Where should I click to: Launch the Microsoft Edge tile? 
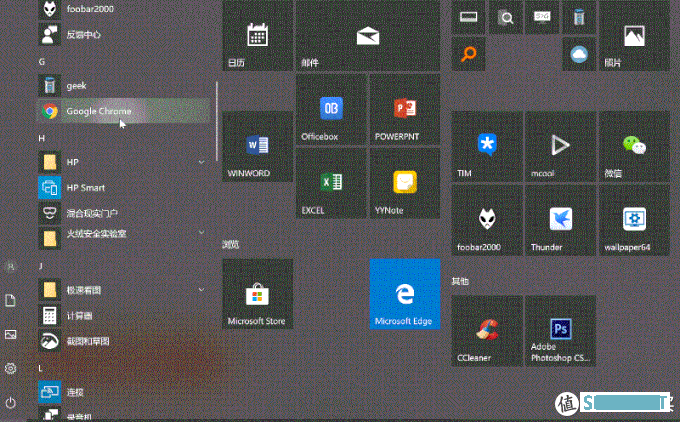405,294
